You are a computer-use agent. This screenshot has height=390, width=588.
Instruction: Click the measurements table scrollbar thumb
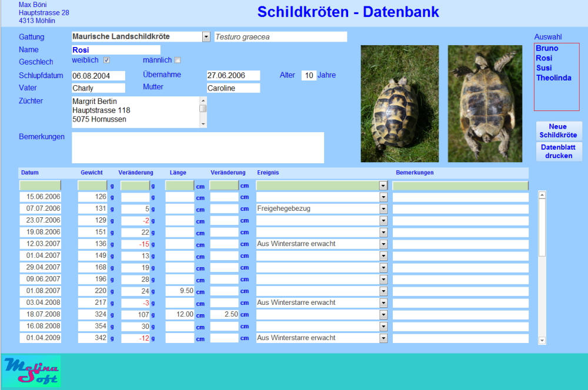click(x=542, y=228)
